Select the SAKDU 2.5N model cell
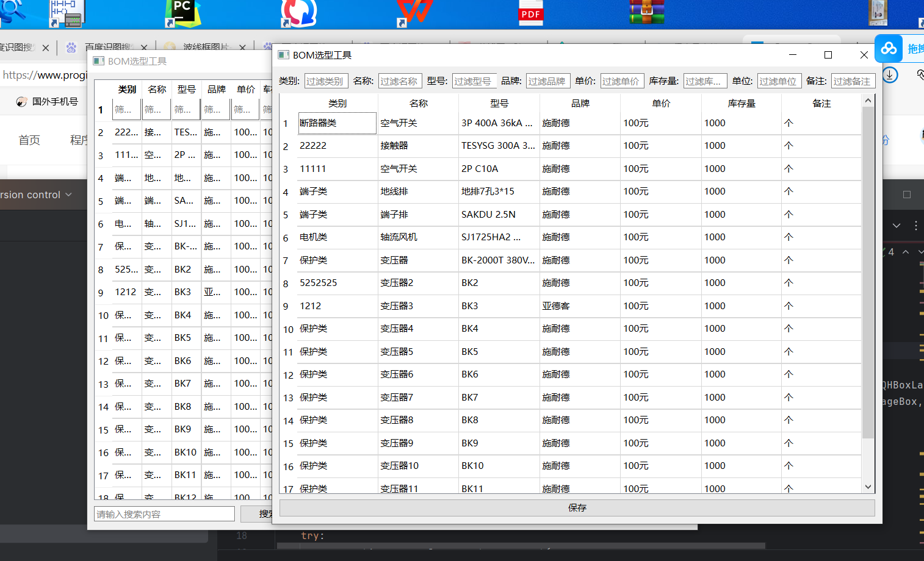 (499, 215)
